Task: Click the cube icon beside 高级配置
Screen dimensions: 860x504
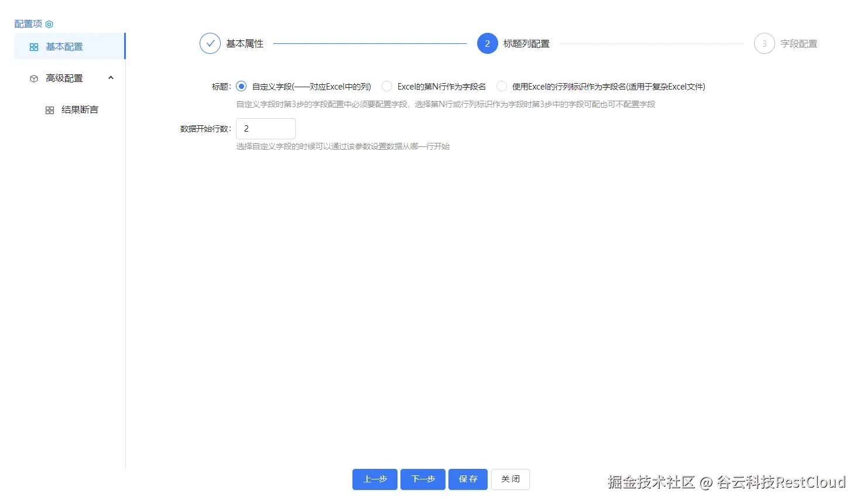Action: pos(33,78)
